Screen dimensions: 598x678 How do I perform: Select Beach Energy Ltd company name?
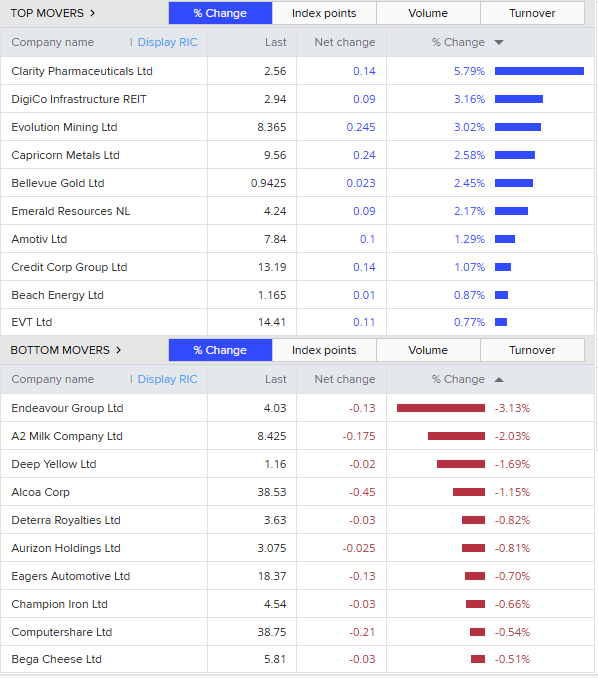point(58,295)
